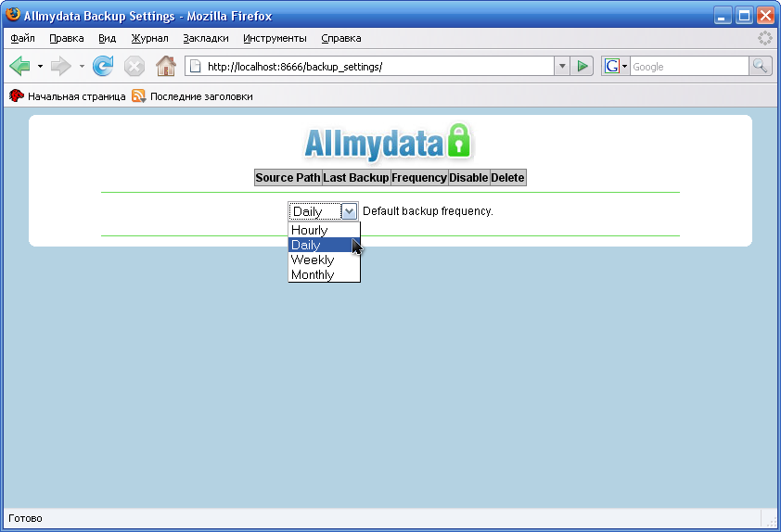781x532 pixels.
Task: Click the Allmydata logo
Action: pyautogui.click(x=388, y=144)
